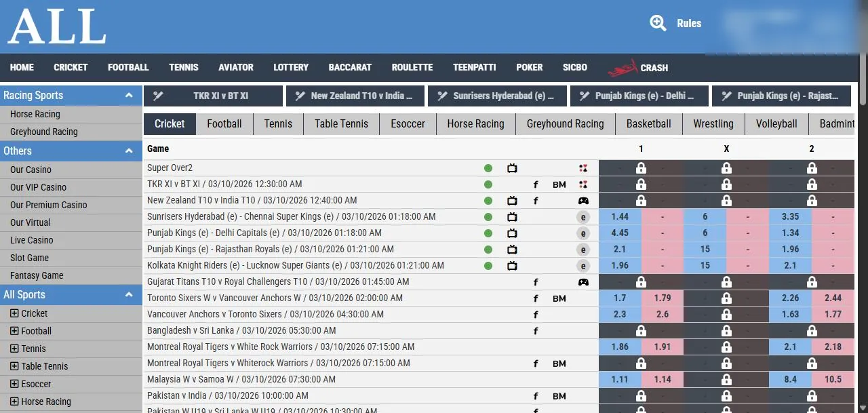Image resolution: width=868 pixels, height=413 pixels.
Task: Click the BM icon for Toronto Sixers W v Vancouver Anchors W
Action: (x=559, y=298)
